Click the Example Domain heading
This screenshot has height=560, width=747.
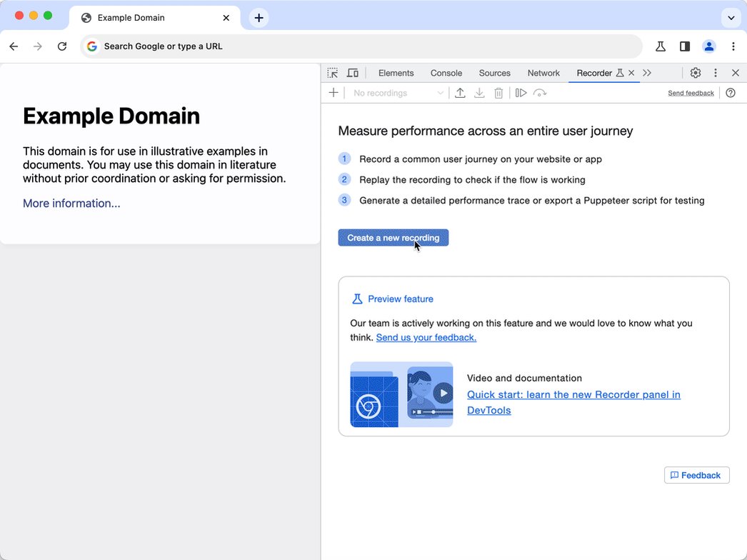[111, 116]
